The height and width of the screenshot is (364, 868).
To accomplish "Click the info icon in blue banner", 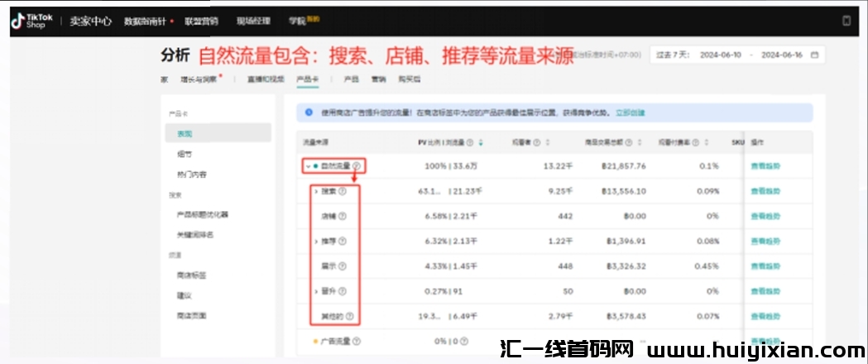I will 309,112.
